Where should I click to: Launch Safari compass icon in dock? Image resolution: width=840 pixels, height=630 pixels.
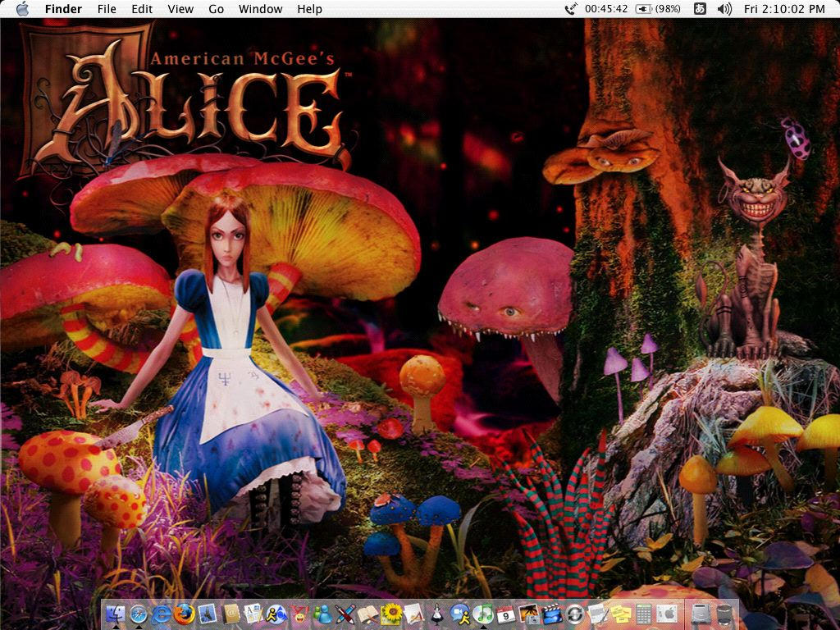139,614
